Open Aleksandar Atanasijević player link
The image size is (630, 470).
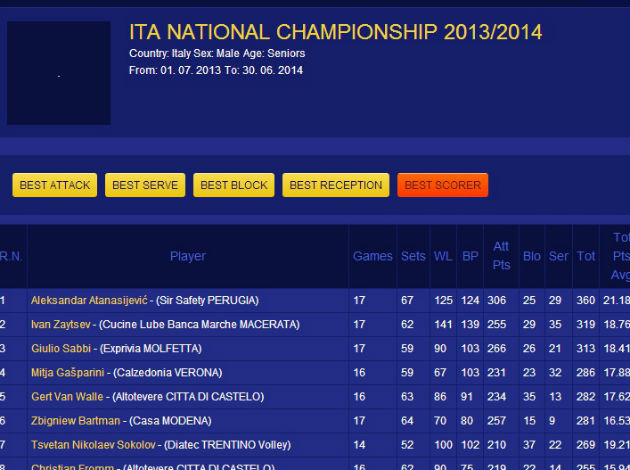coord(89,300)
